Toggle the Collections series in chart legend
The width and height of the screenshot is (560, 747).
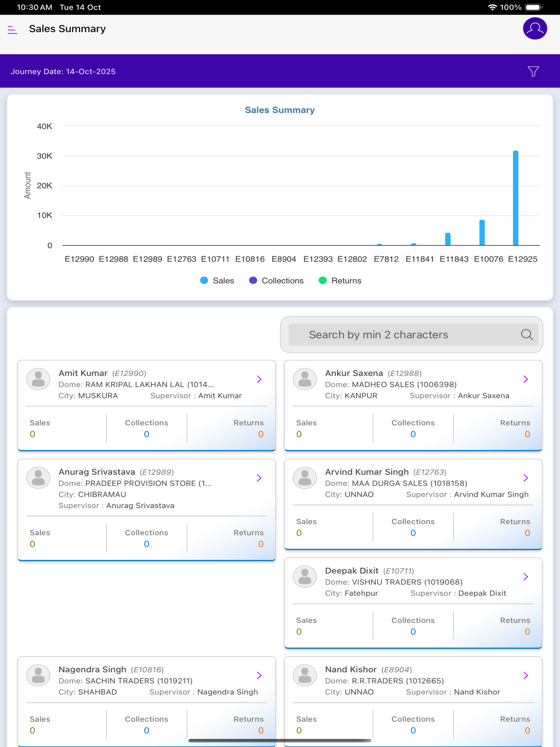(x=276, y=280)
